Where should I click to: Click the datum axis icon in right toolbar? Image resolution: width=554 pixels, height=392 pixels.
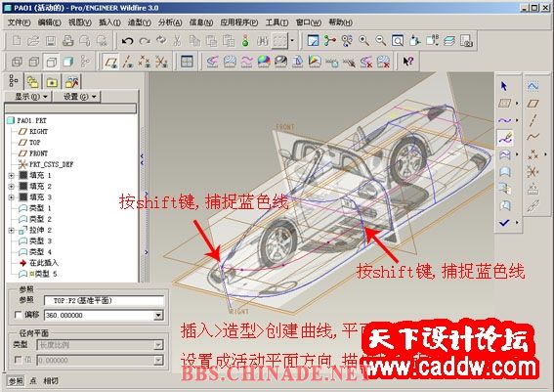tap(533, 120)
